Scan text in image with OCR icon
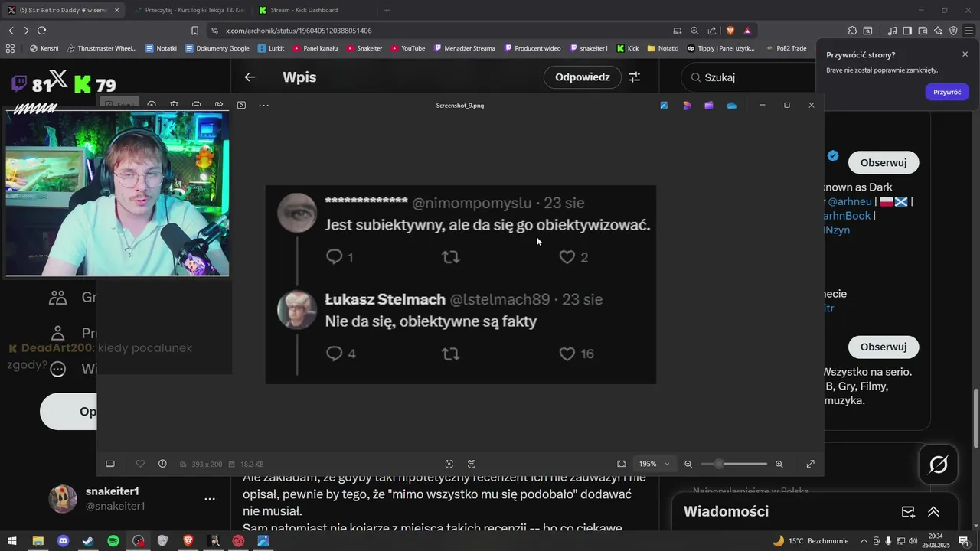The image size is (980, 551). click(x=472, y=464)
